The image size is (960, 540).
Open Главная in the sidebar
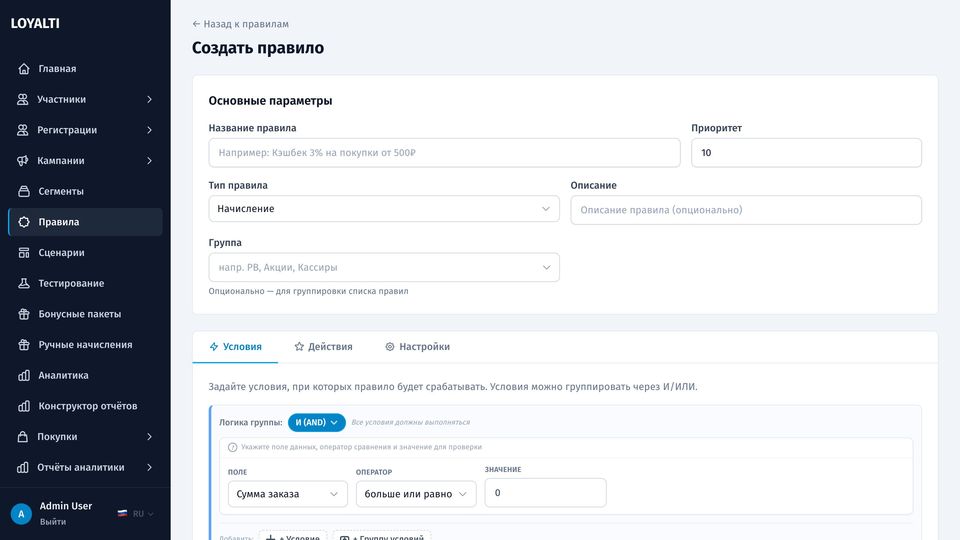tap(85, 69)
